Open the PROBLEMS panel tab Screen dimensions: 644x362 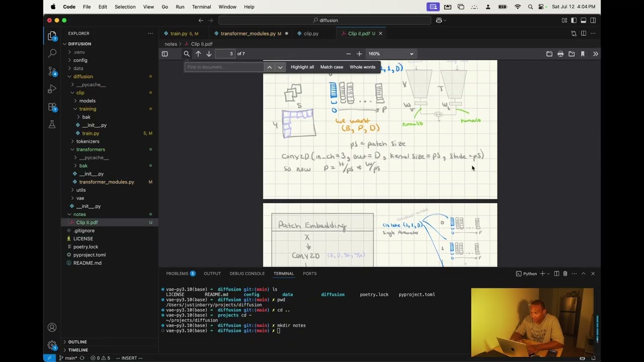click(x=181, y=274)
